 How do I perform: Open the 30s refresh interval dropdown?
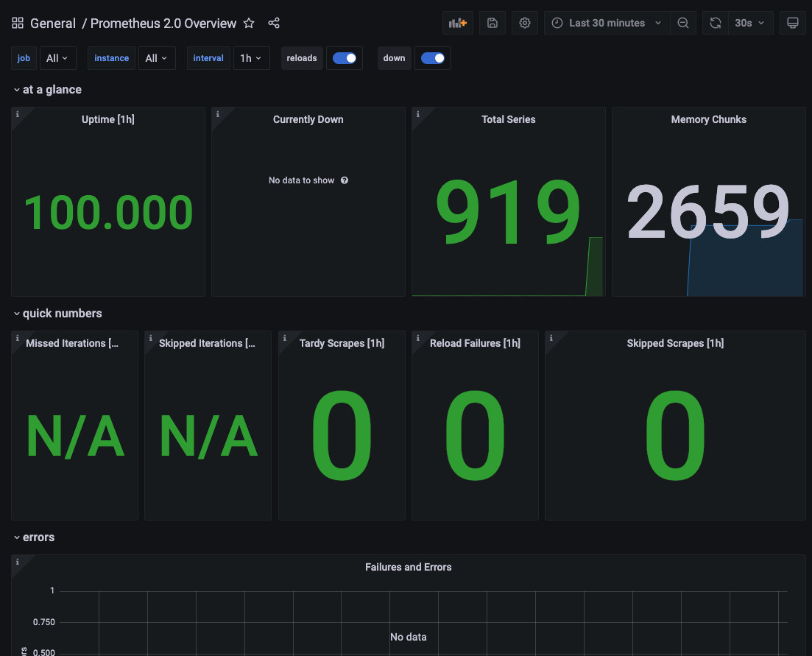tap(750, 23)
